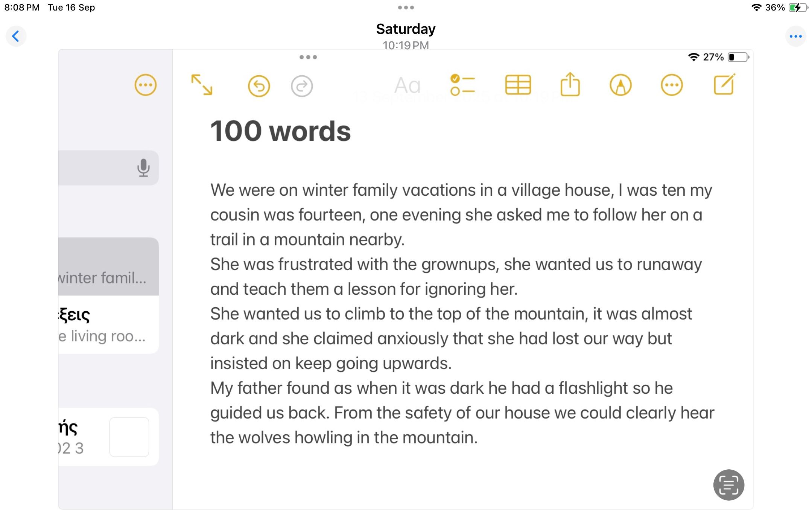Share the note using the share icon

570,84
